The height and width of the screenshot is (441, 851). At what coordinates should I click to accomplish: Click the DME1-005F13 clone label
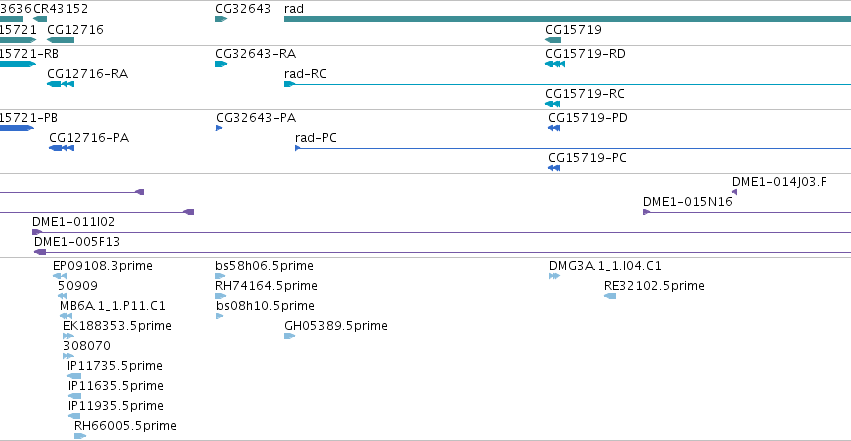coord(77,242)
